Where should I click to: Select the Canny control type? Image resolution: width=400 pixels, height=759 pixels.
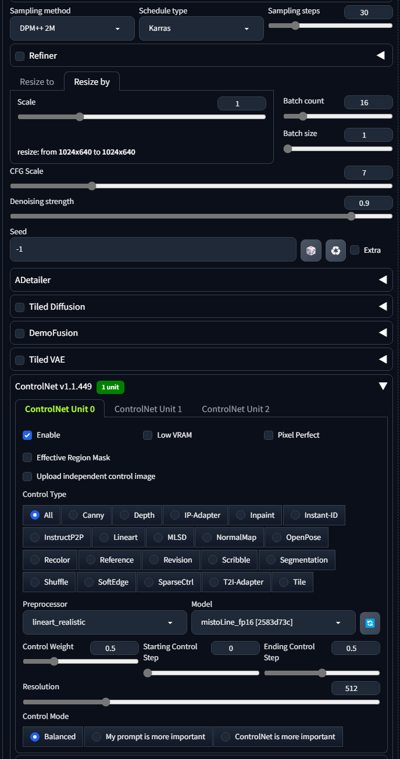[x=86, y=515]
